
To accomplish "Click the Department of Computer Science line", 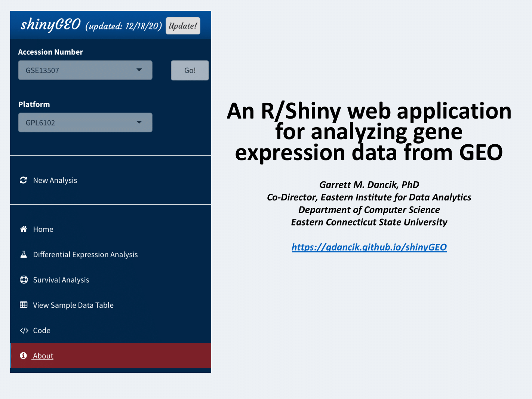I will (x=369, y=210).
